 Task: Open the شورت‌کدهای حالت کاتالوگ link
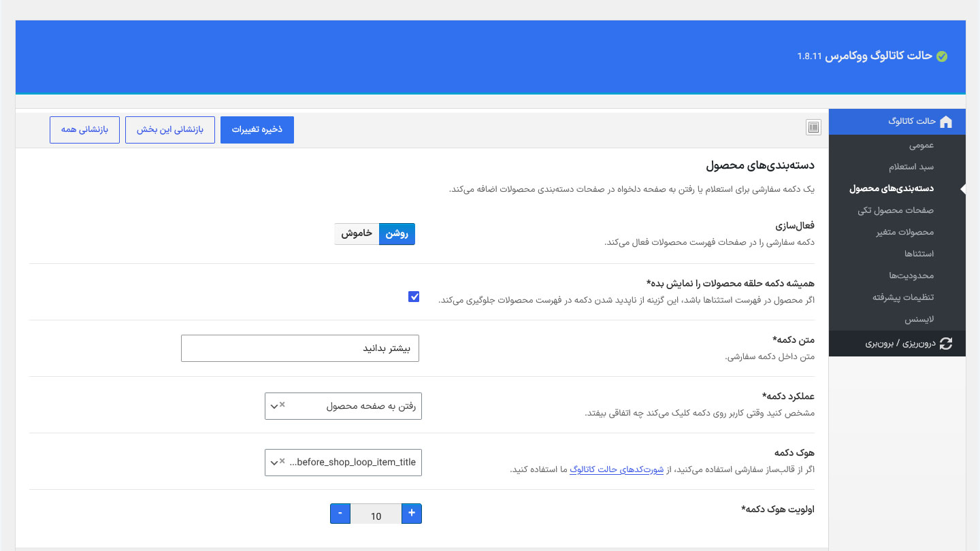coord(618,469)
